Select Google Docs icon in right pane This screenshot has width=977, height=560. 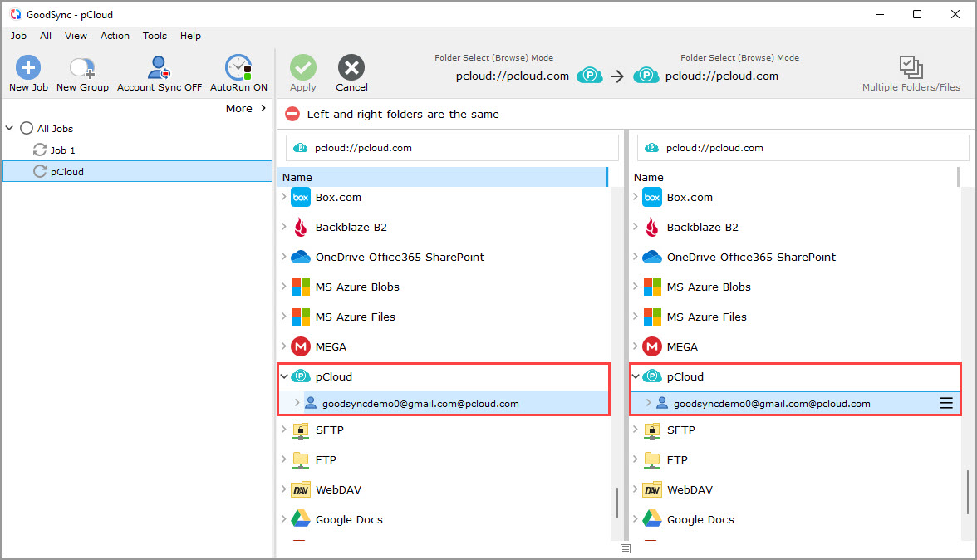click(651, 519)
